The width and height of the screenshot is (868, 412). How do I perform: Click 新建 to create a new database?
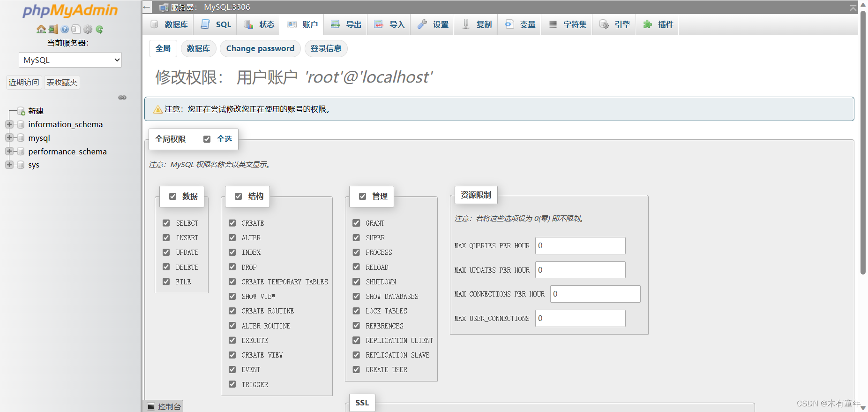pyautogui.click(x=36, y=111)
